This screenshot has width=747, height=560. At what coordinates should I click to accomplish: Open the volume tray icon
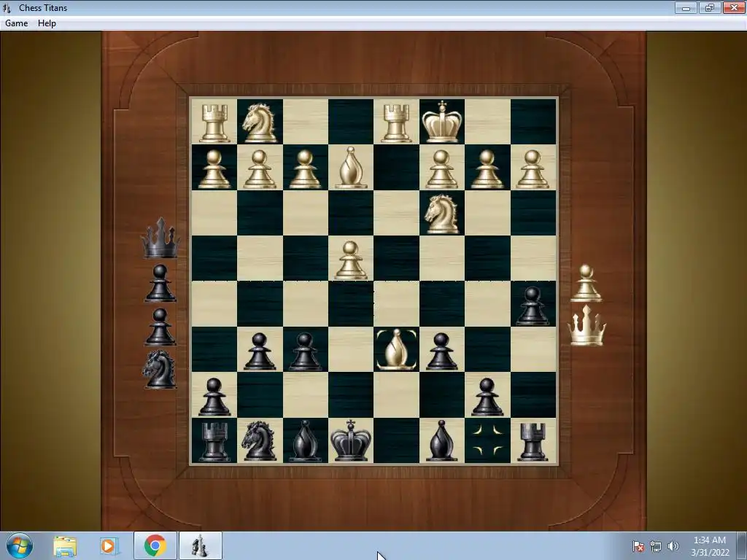click(673, 546)
